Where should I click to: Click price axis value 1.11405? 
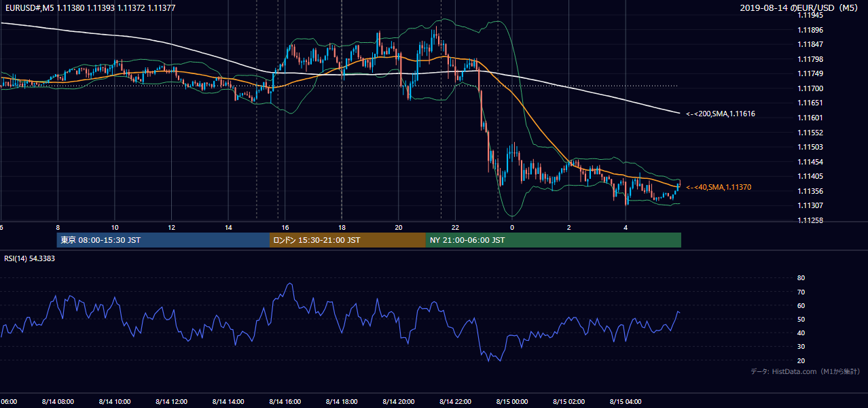coord(810,176)
